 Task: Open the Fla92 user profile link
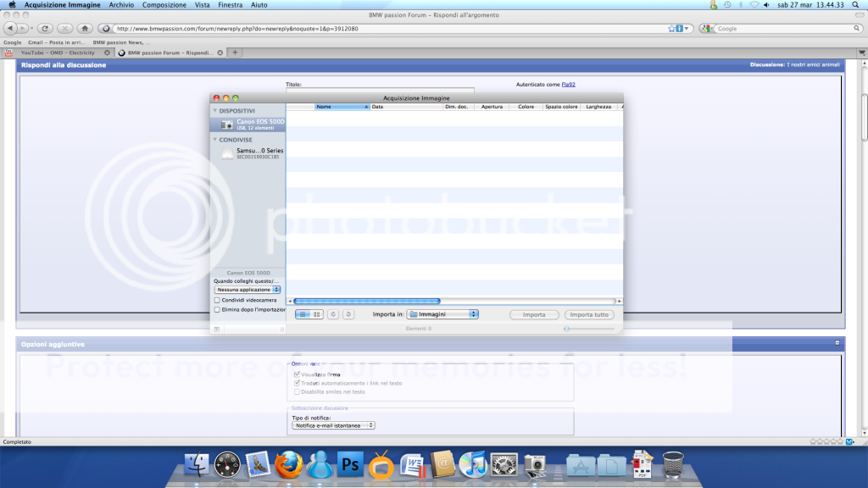(x=568, y=85)
